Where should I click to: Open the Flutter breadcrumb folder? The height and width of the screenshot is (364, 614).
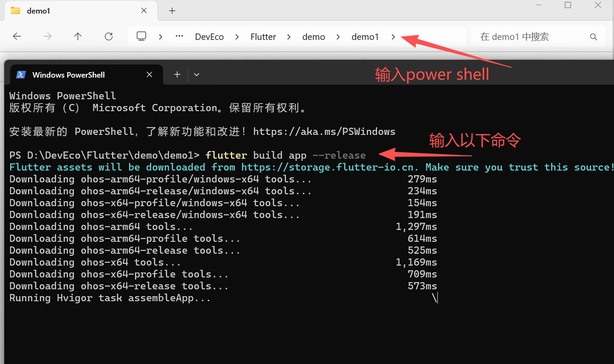(x=263, y=37)
